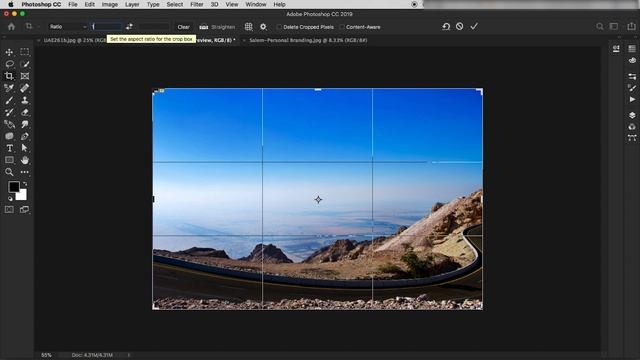The height and width of the screenshot is (360, 640).
Task: Open the foreground color swatch
Action: [x=13, y=187]
